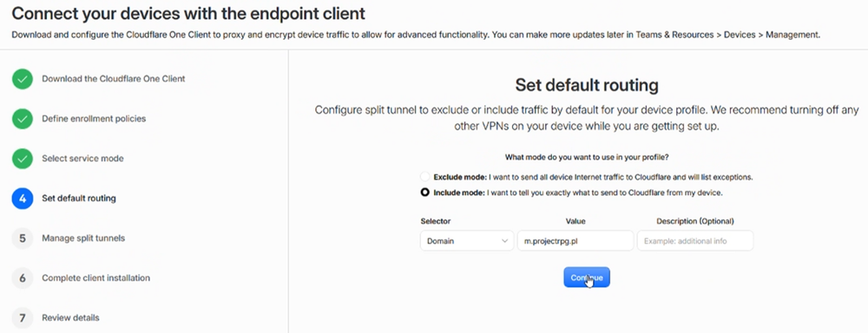868x333 pixels.
Task: Select the Define enrollment policies step label
Action: [94, 119]
